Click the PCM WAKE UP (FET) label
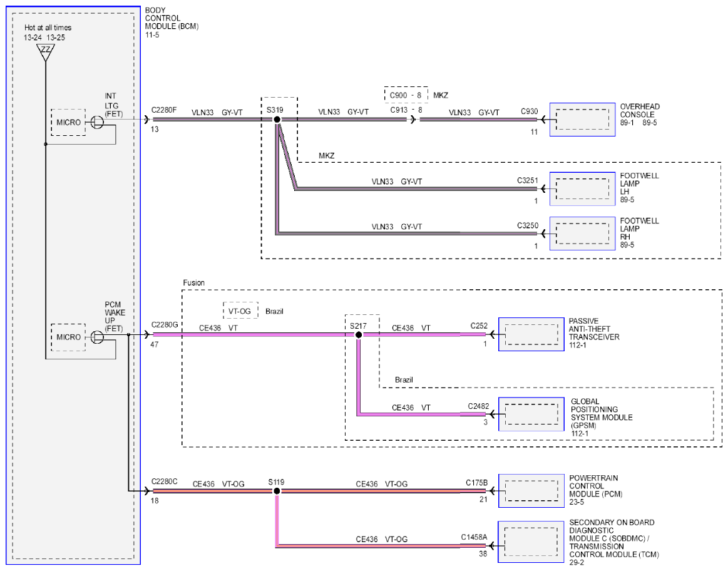728x571 pixels. (x=115, y=317)
